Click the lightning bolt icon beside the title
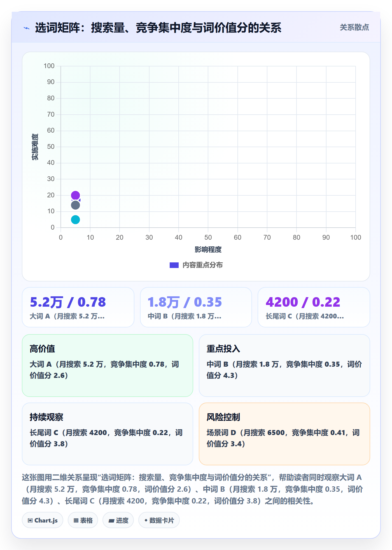Image resolution: width=392 pixels, height=550 pixels. click(x=27, y=28)
